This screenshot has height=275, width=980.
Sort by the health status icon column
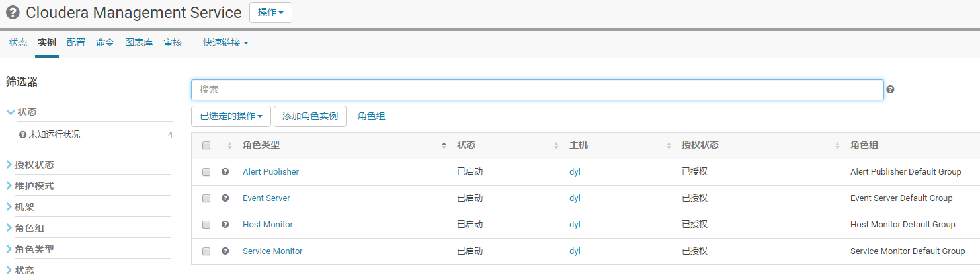(229, 145)
